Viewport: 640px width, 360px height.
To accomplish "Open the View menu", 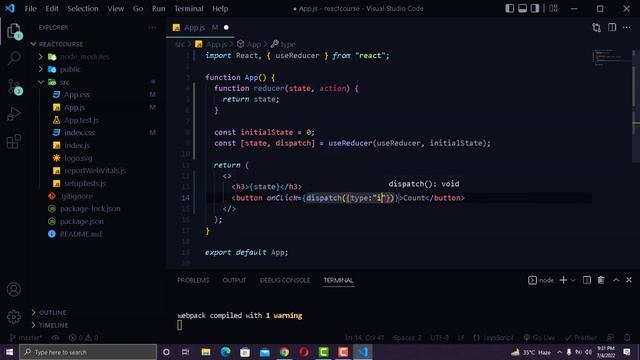I will point(116,9).
